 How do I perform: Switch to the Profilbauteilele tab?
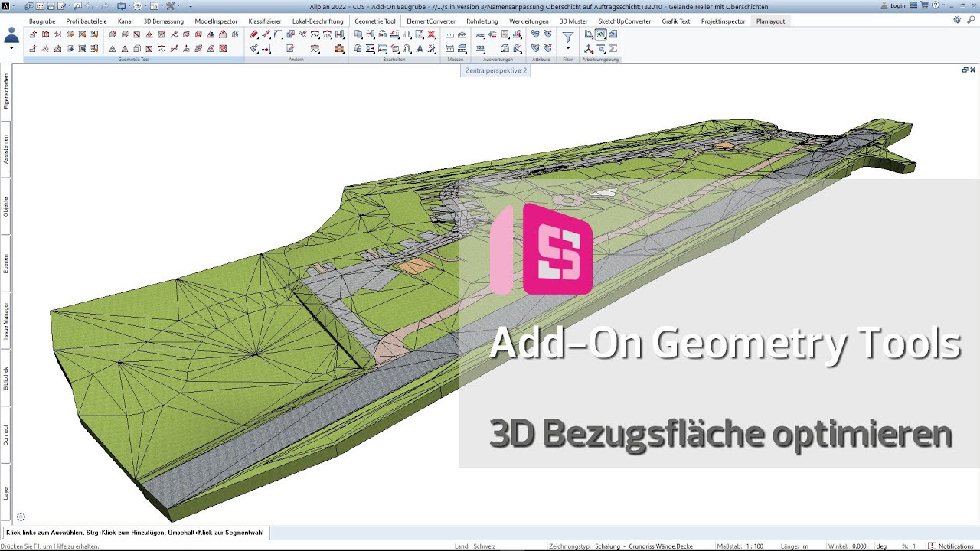[87, 21]
